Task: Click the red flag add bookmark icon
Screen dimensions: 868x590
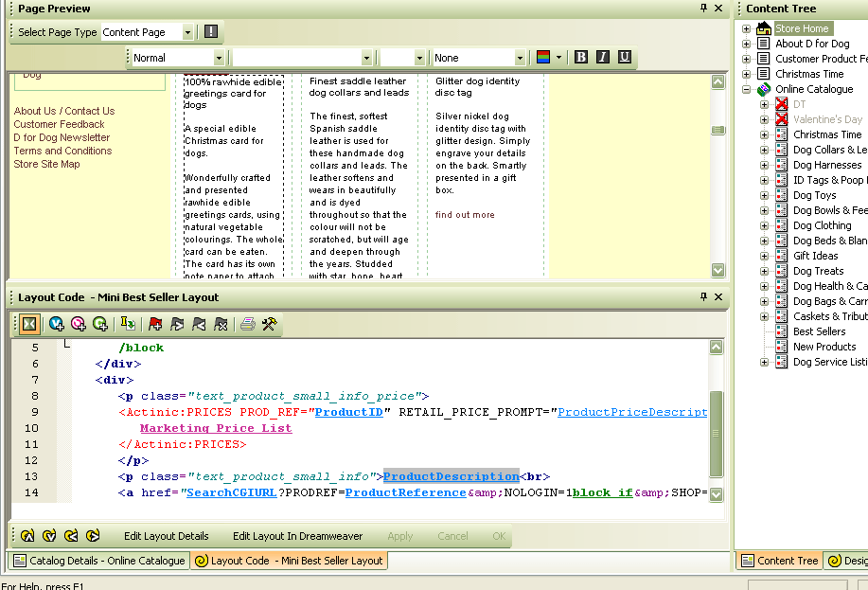Action: click(x=155, y=324)
